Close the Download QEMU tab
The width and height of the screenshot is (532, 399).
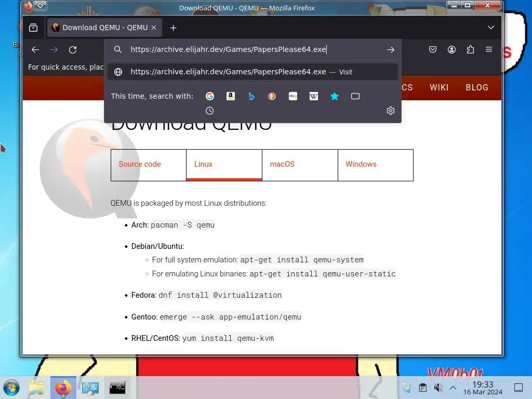click(154, 28)
